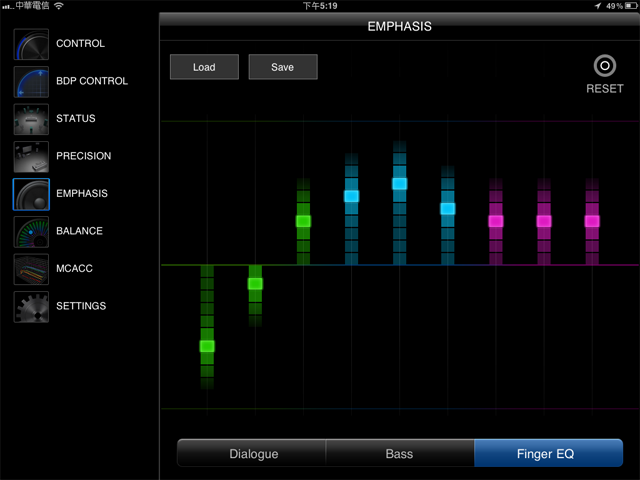Tap the clock showing 下午5:19
This screenshot has height=480, width=640.
tap(320, 6)
